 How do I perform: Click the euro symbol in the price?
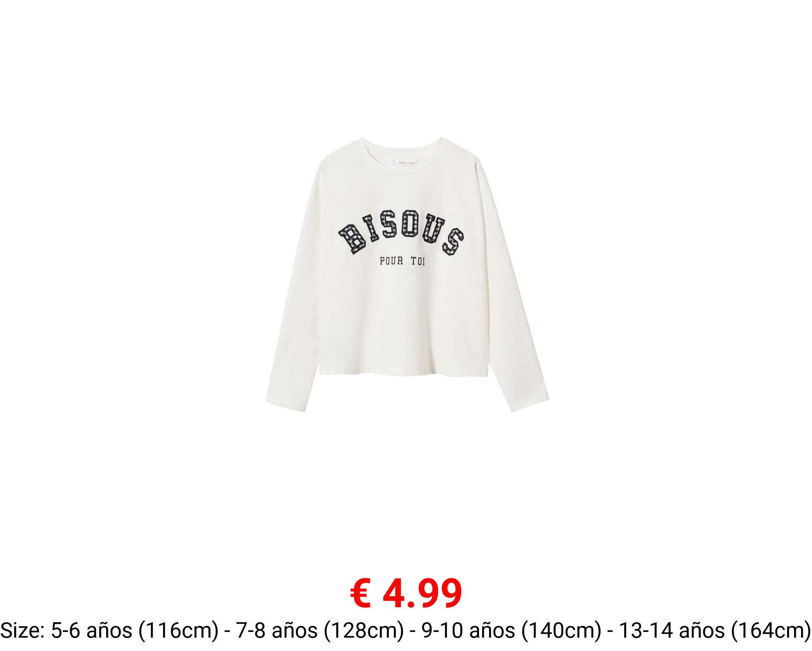point(361,594)
